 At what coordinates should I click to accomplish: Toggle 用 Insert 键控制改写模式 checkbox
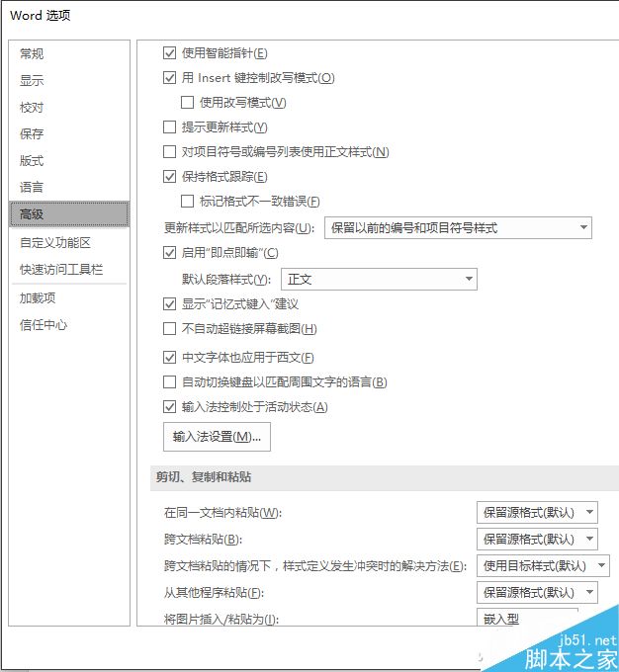tap(169, 78)
